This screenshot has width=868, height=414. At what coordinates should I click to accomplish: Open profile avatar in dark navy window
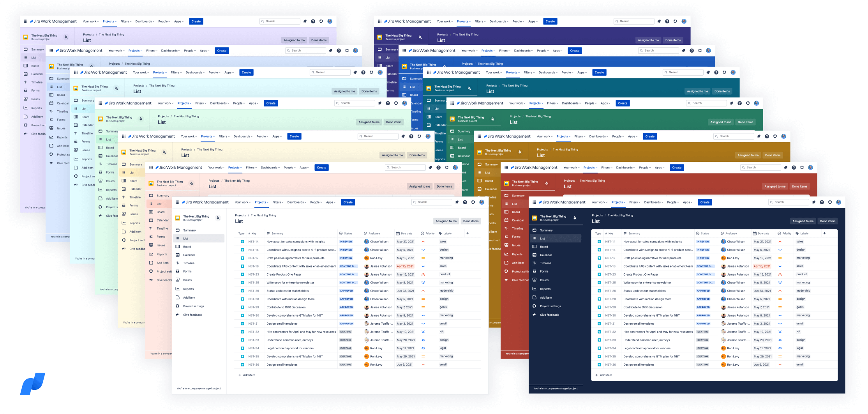(x=838, y=202)
